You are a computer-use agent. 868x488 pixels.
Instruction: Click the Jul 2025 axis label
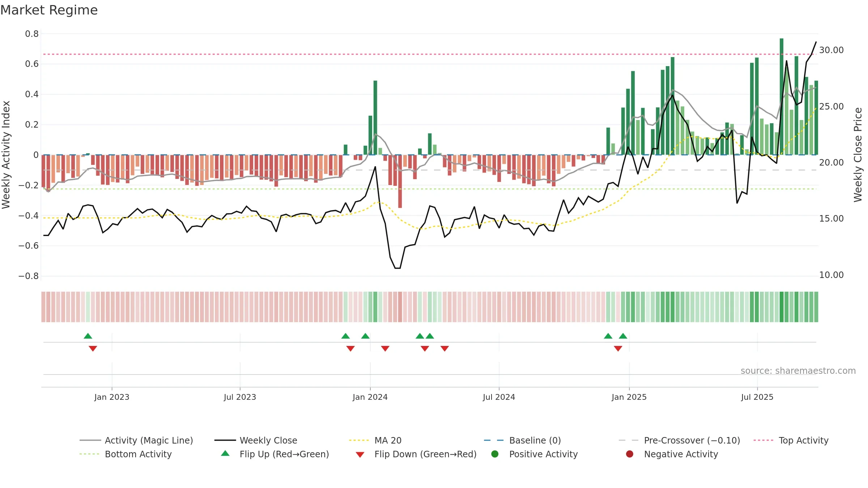pos(757,397)
